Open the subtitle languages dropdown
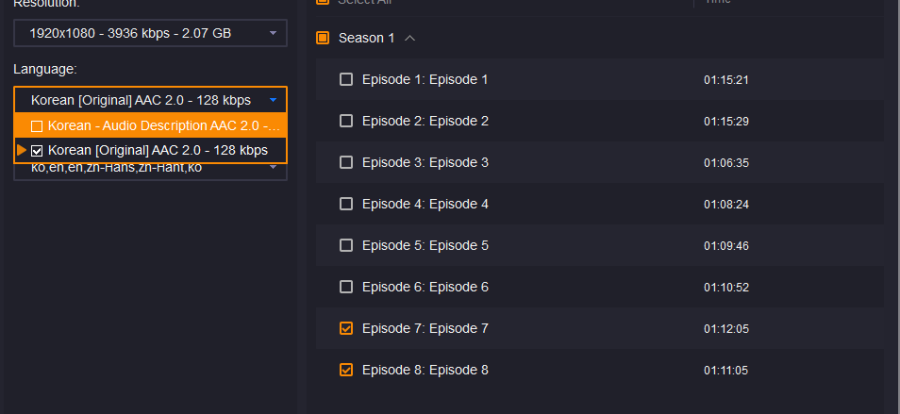 [273, 167]
